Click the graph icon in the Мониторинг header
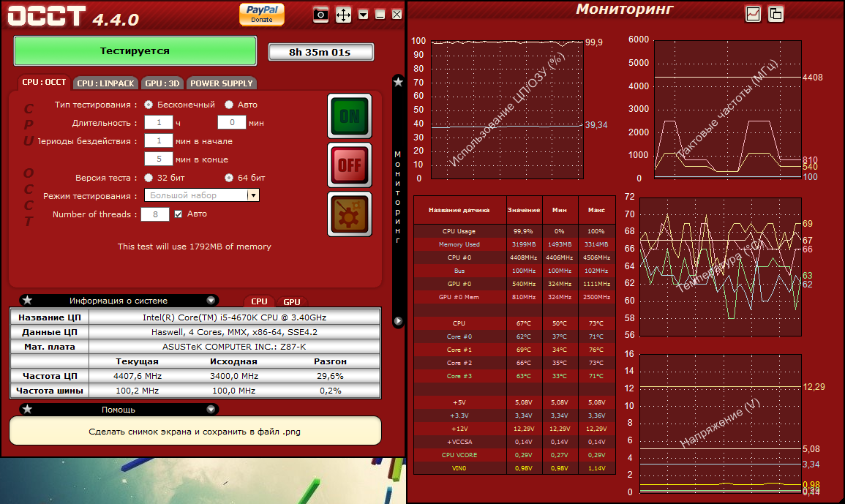The width and height of the screenshot is (845, 504). click(753, 14)
